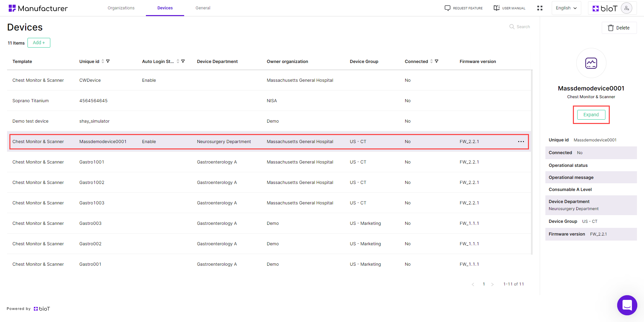Open the three-dot menu on Massdemodevice0001 row

521,142
